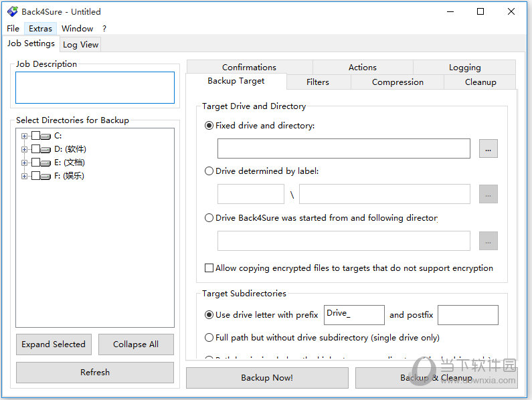Expand the D: (软件) tree node
The height and width of the screenshot is (400, 532).
click(24, 149)
